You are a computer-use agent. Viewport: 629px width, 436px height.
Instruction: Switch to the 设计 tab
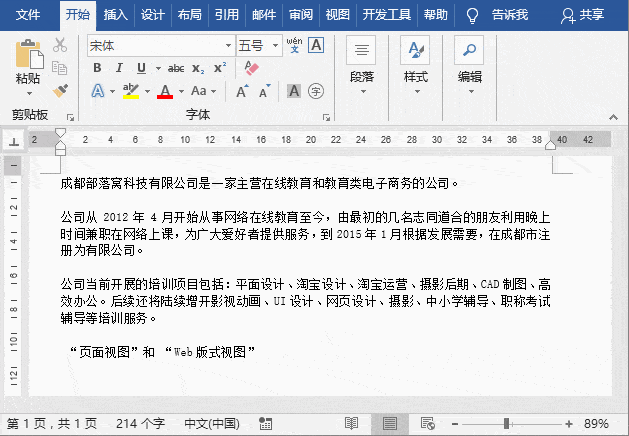click(152, 15)
